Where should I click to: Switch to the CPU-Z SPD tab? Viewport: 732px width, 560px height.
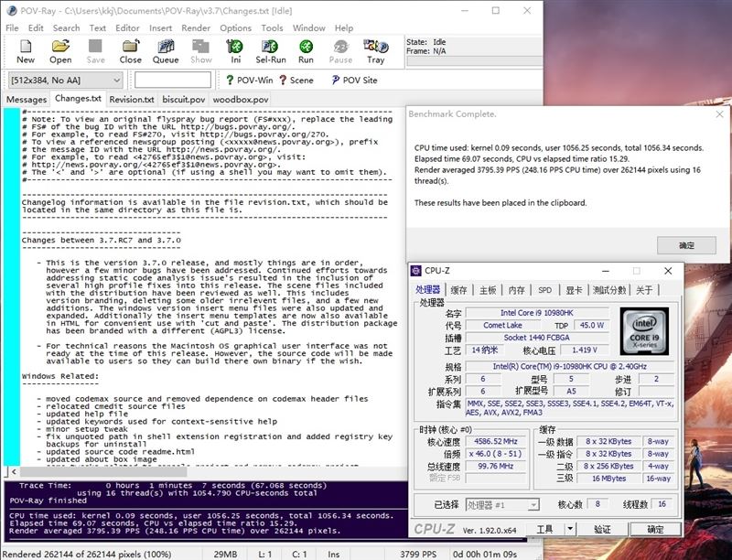point(544,290)
